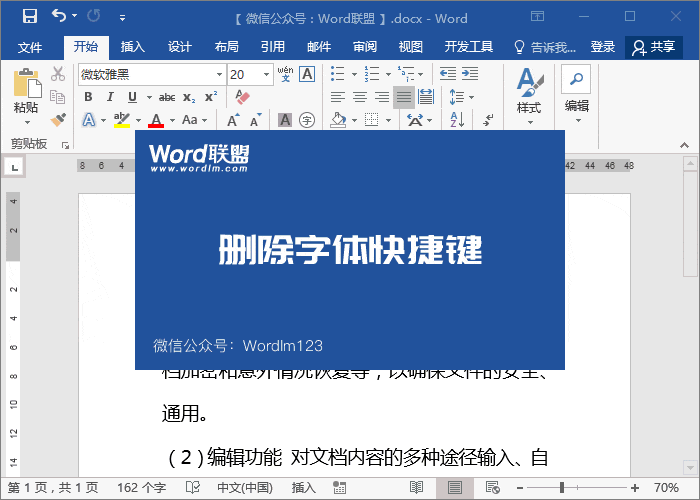Click the 告诉我 search box
This screenshot has height=500, width=700.
pyautogui.click(x=545, y=47)
